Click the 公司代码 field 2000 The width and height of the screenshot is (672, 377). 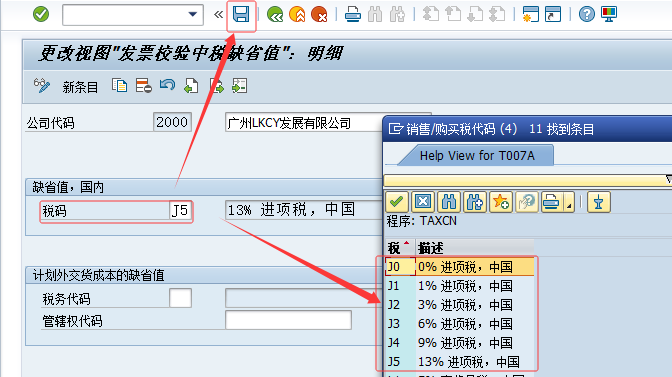172,123
